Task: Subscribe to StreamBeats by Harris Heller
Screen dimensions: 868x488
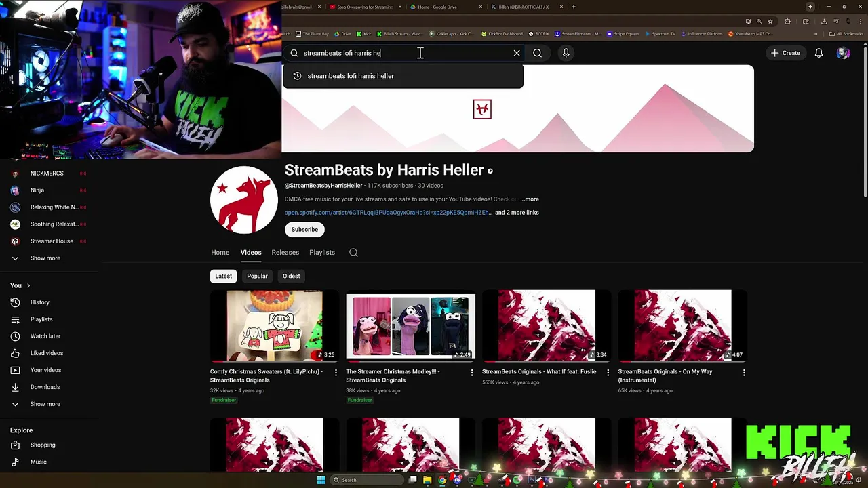Action: pos(304,229)
